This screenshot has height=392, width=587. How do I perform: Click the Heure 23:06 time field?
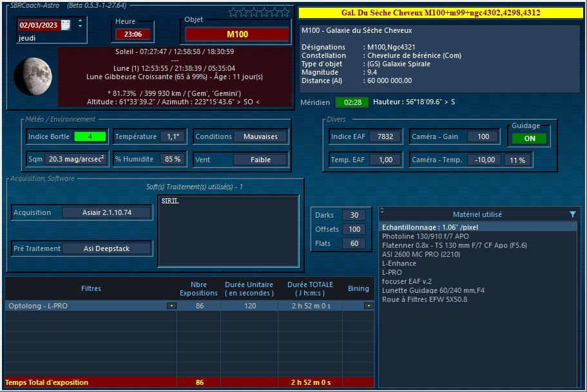[133, 34]
